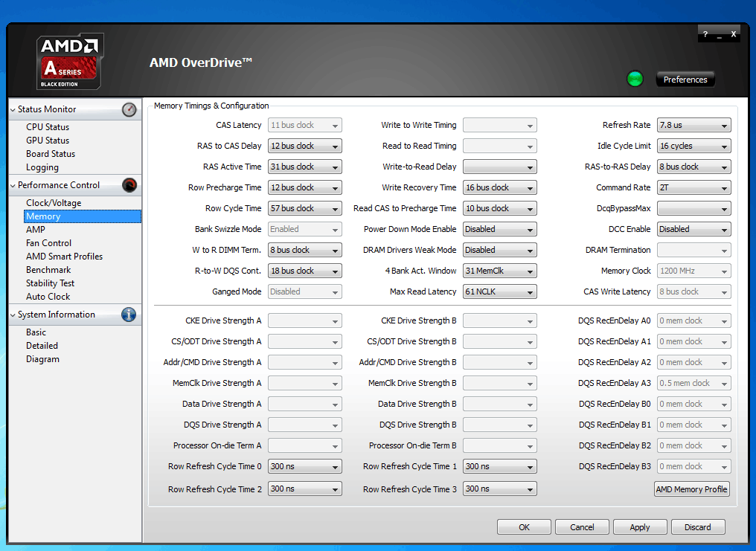Image resolution: width=756 pixels, height=551 pixels.
Task: Open Write Recovery Time dropdown
Action: click(x=499, y=187)
